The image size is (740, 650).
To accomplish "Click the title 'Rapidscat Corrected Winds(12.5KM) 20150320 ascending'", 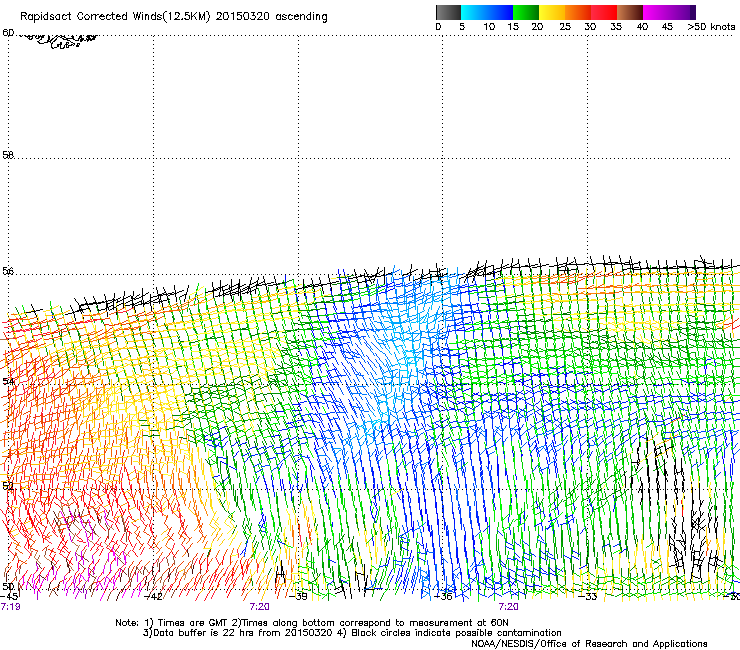I will 174,17.
